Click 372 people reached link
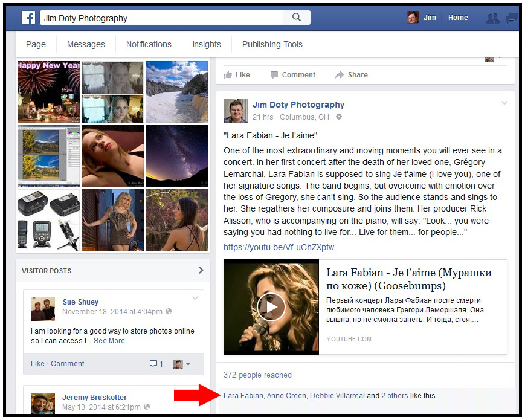 coord(257,375)
